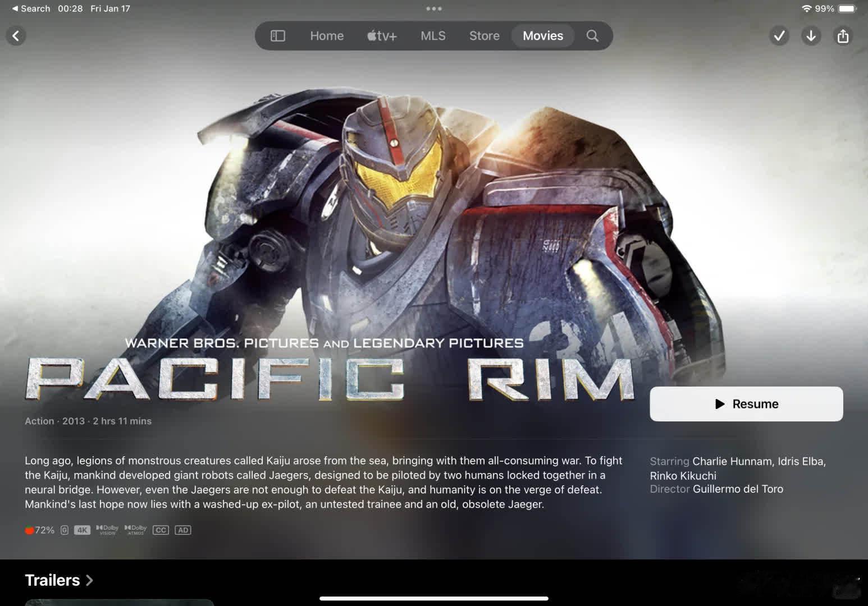Screen dimensions: 868x606
Task: Tap the home indicator bar
Action: point(434,598)
